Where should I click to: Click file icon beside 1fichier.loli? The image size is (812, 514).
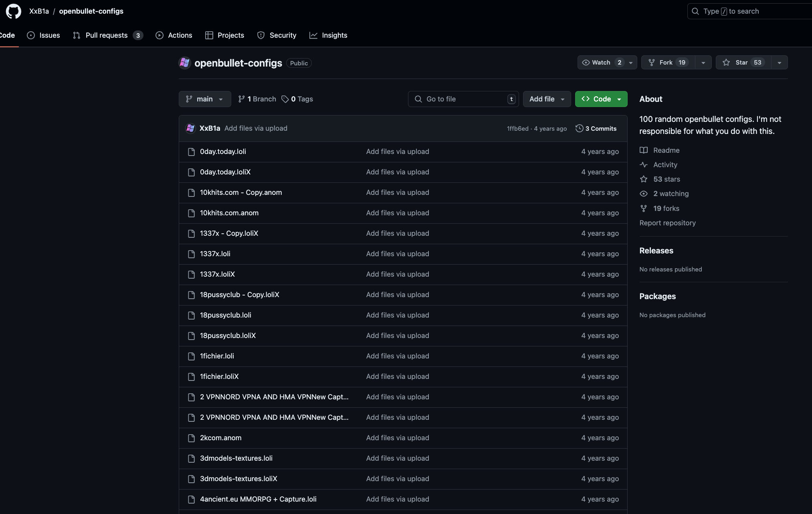coord(192,356)
